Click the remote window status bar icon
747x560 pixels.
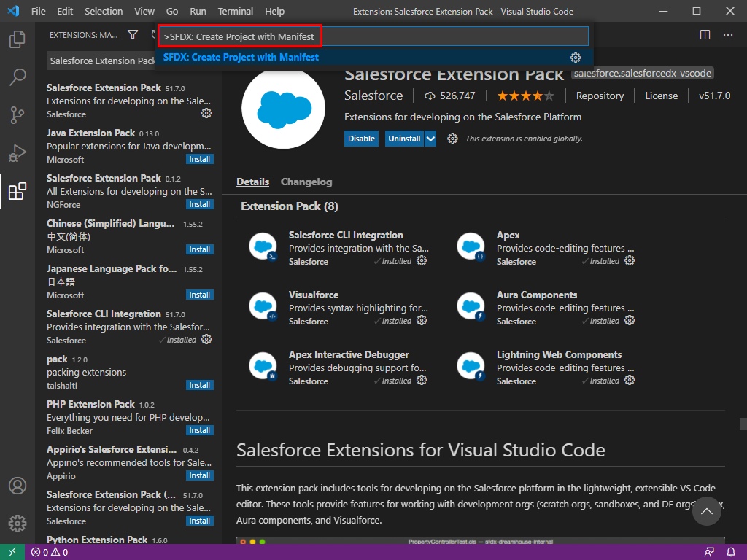pos(12,552)
